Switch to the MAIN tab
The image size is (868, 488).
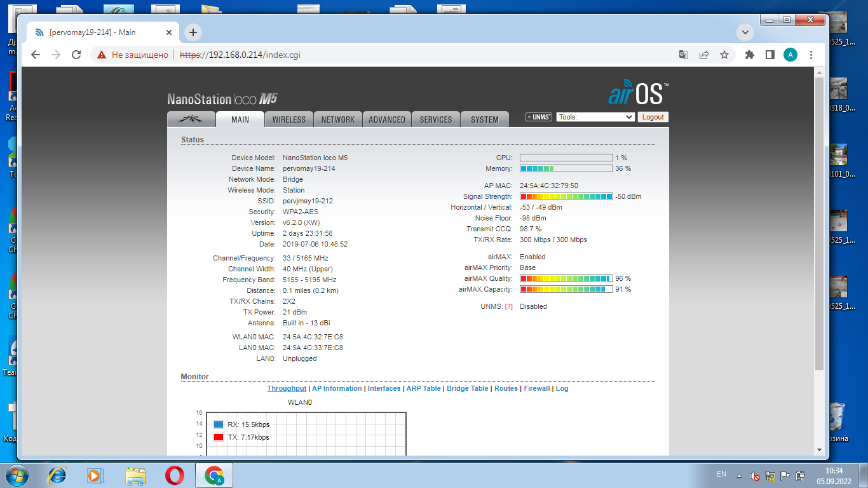click(x=240, y=119)
